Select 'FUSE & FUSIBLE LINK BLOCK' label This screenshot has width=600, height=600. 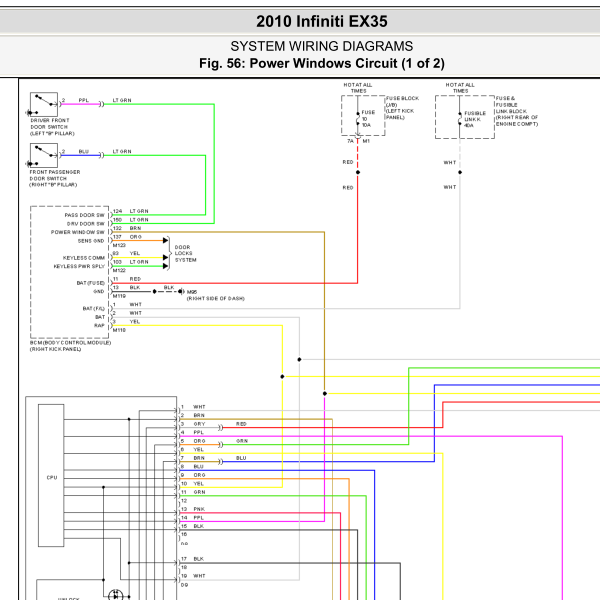point(511,105)
